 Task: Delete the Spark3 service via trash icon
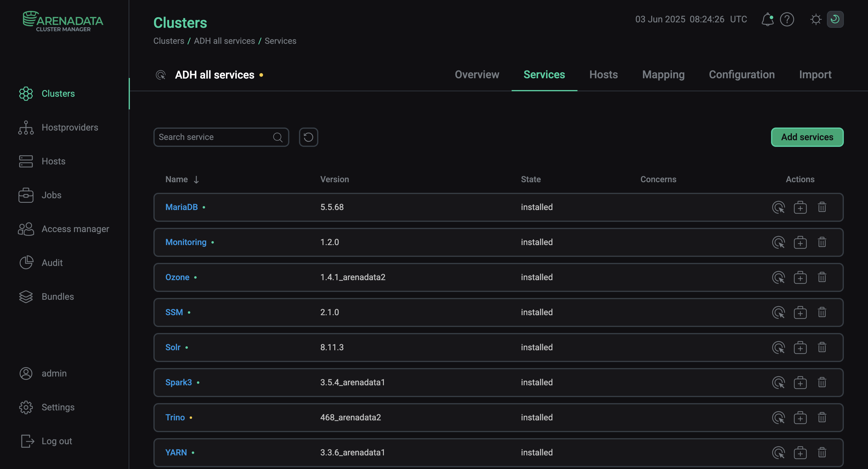pyautogui.click(x=822, y=382)
